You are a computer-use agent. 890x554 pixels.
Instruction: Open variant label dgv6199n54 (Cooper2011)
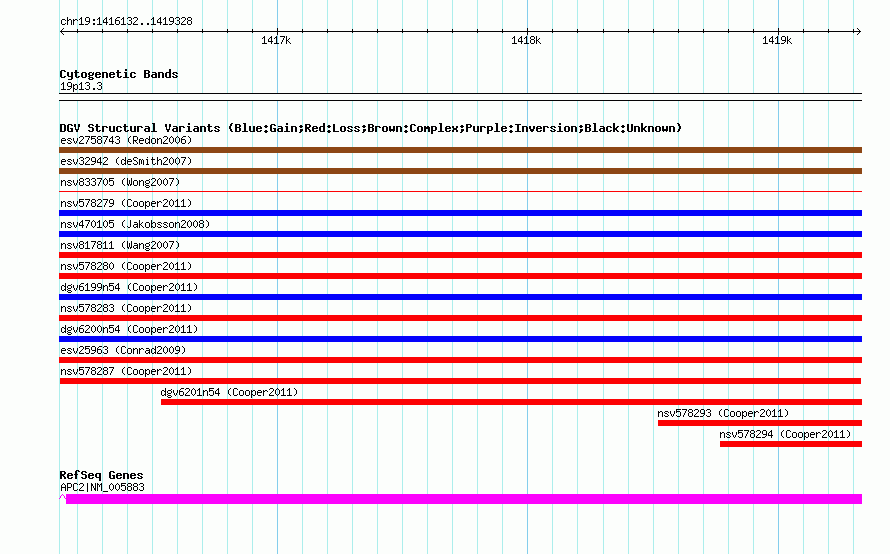(x=129, y=287)
